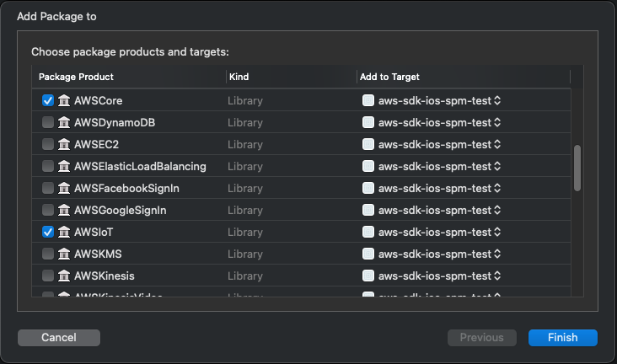Click the target app icon in AWSFacebookSignIn row

coord(368,188)
